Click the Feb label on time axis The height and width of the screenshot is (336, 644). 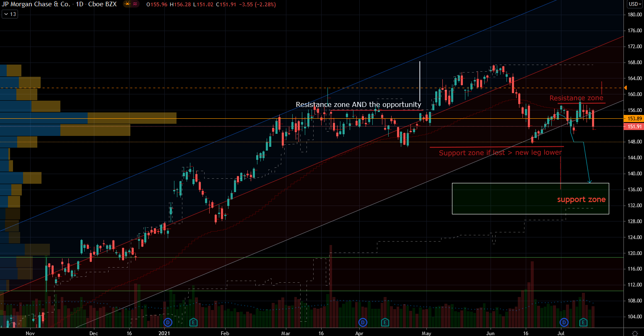225,333
